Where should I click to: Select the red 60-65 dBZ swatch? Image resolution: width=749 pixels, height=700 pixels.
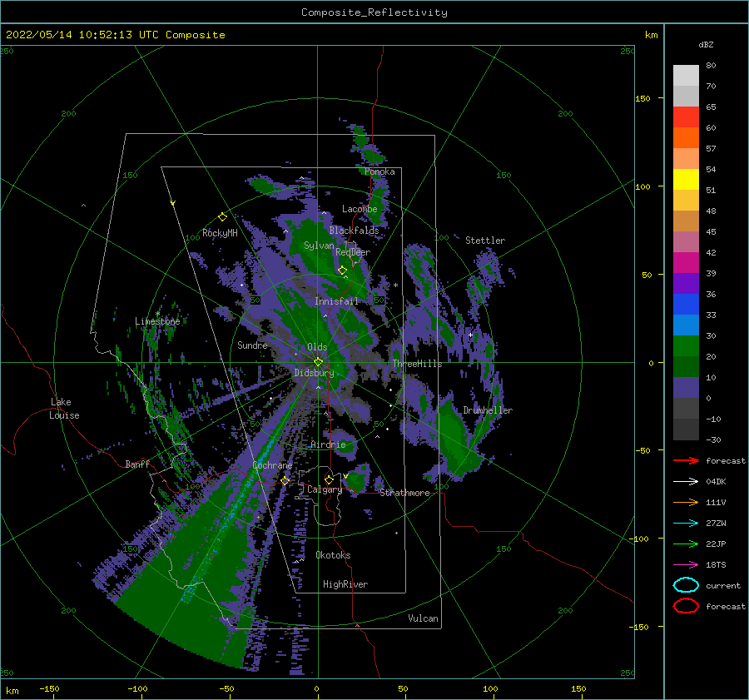click(x=686, y=117)
